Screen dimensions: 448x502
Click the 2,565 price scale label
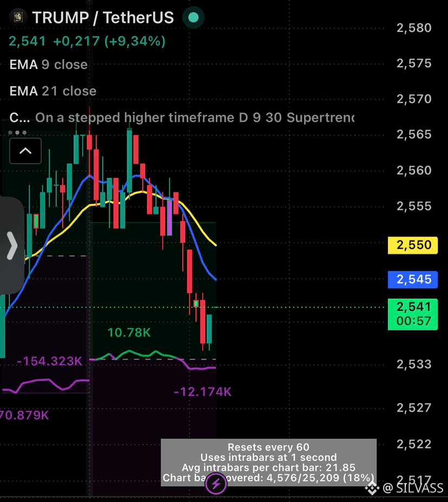coord(414,134)
